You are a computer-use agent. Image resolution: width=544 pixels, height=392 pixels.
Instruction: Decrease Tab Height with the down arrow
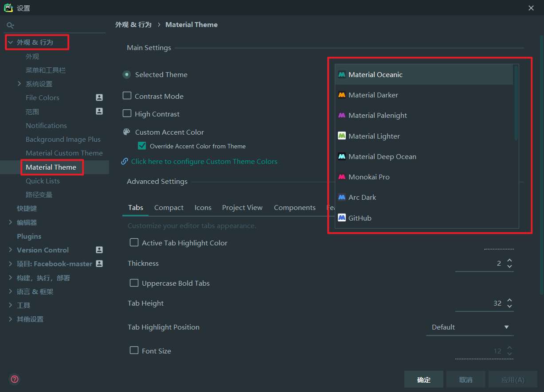coord(509,306)
